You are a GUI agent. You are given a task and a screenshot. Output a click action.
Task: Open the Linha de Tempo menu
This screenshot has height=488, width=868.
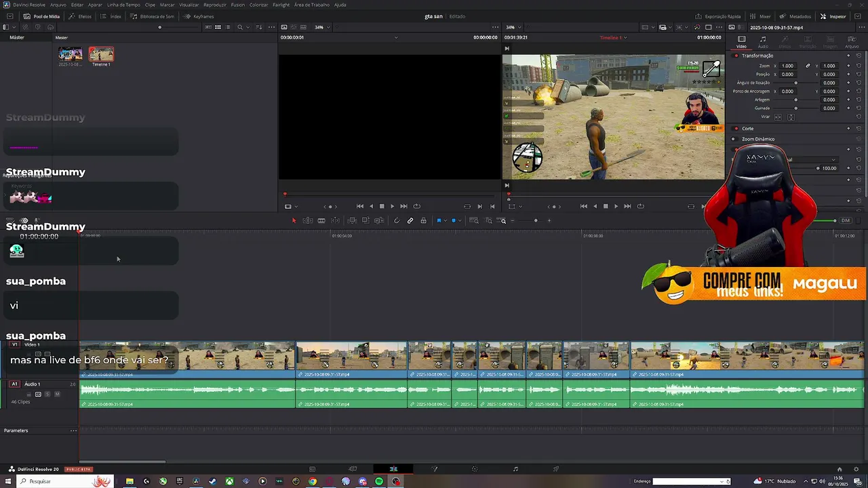point(123,5)
